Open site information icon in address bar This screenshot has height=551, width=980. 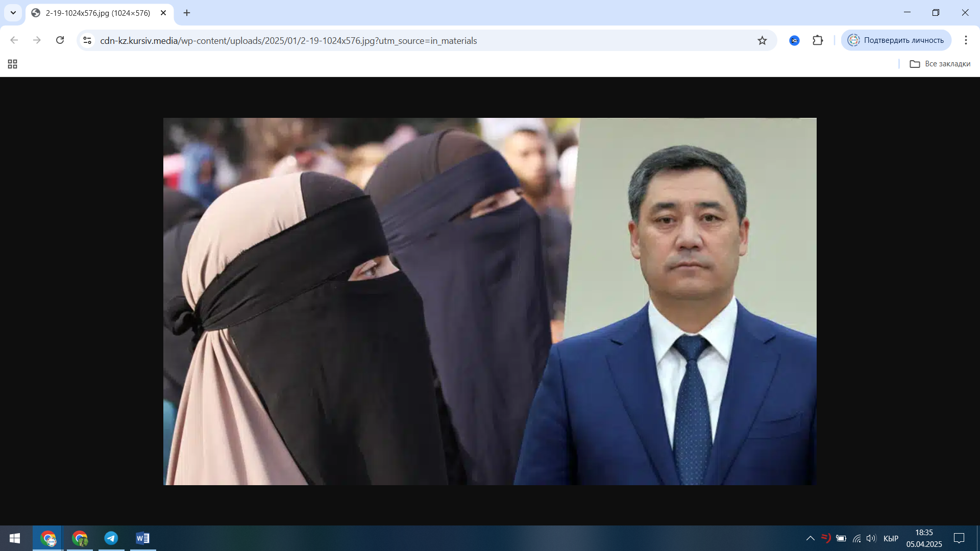(x=87, y=40)
